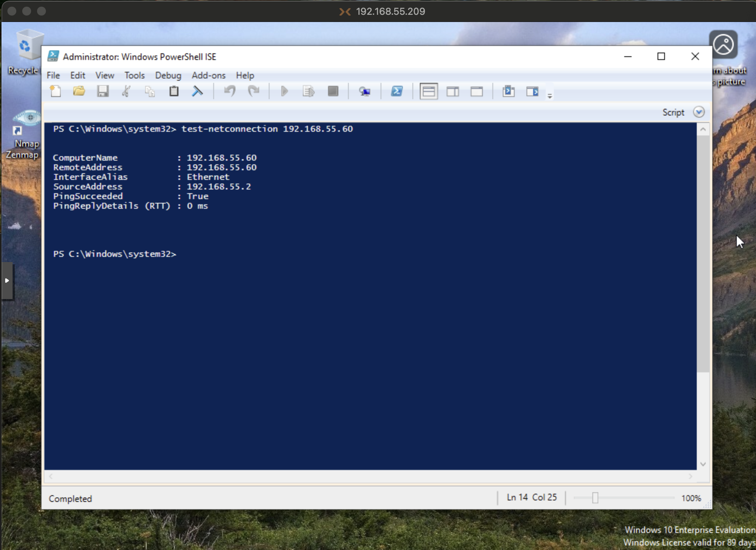Click the Undo arrow icon
Screen dimensions: 756x550
pos(230,91)
